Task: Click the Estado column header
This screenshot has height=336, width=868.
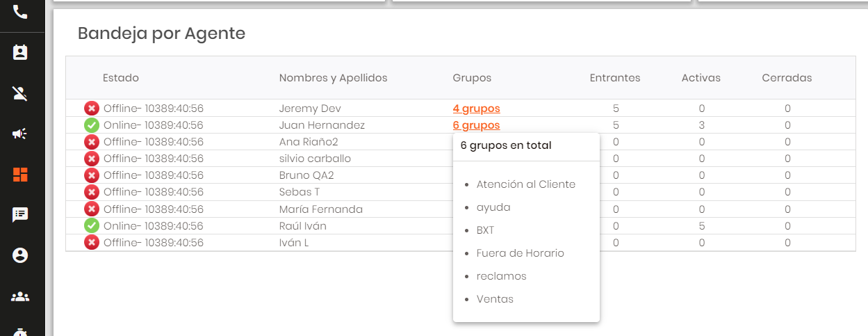Action: coord(120,78)
